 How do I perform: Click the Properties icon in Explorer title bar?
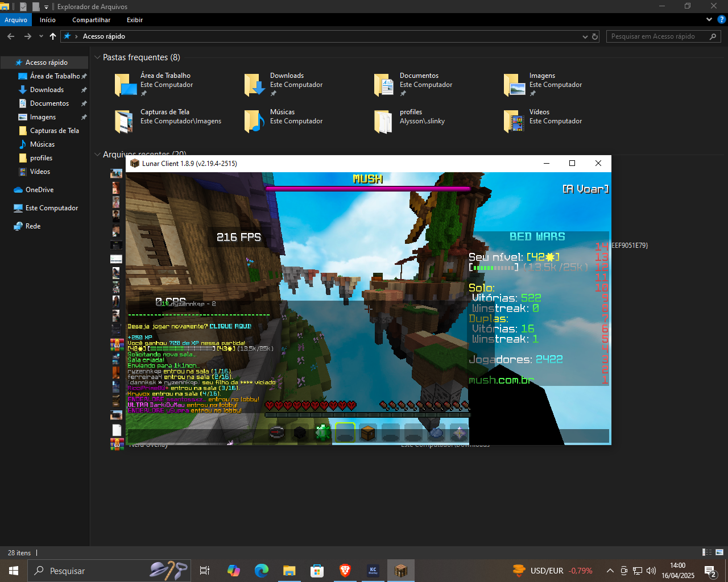pyautogui.click(x=23, y=7)
